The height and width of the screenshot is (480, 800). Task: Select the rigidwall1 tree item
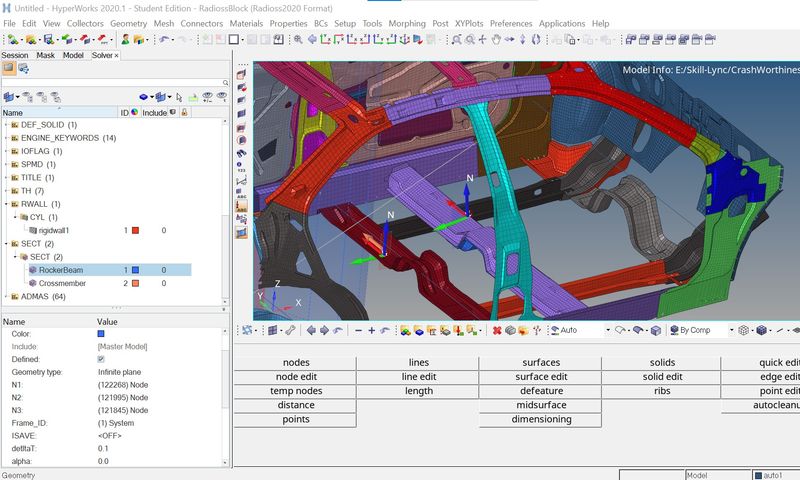click(x=54, y=231)
